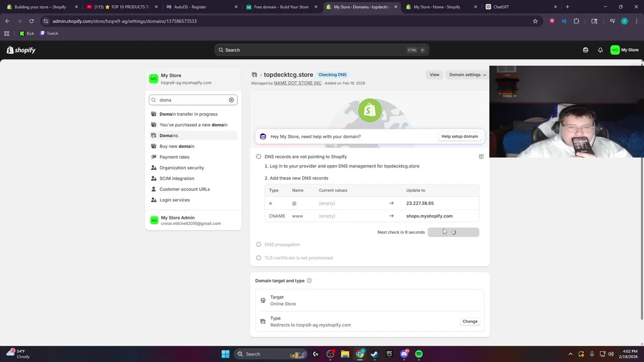Expand the Domain settings dropdown
This screenshot has width=644, height=362.
coord(467,74)
